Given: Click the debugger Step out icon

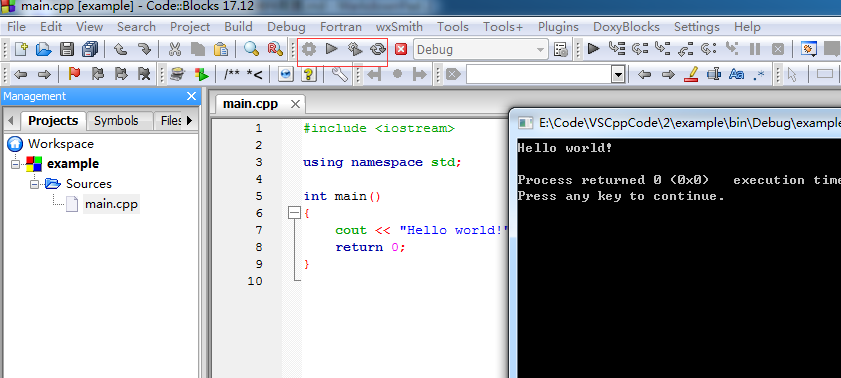Looking at the screenshot, I should point(686,49).
